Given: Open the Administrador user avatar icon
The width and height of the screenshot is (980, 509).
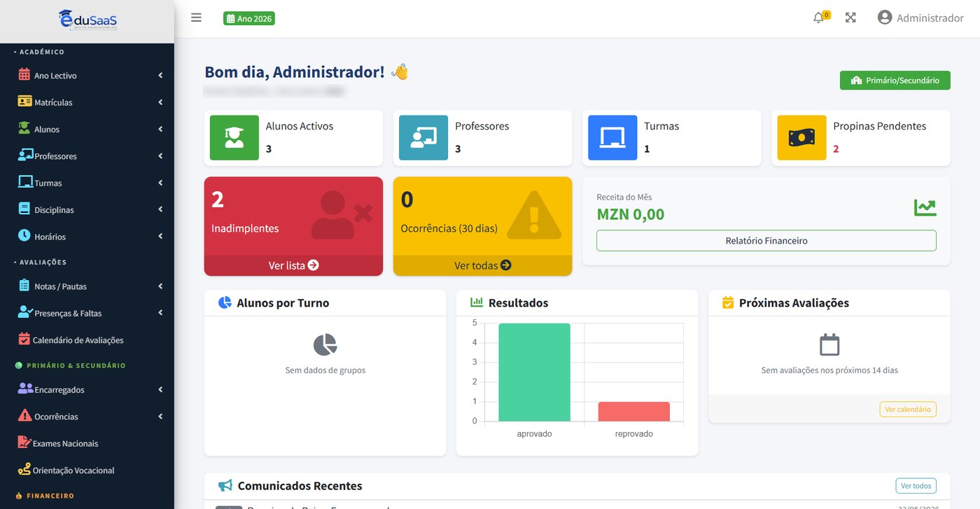Looking at the screenshot, I should tap(885, 18).
